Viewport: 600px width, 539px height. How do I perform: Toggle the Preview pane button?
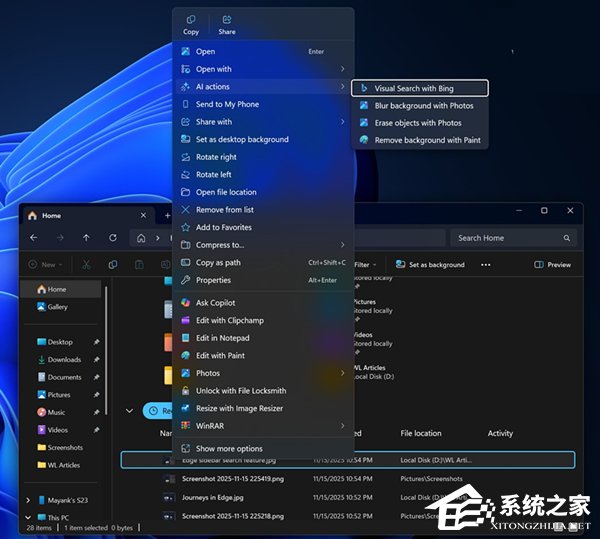(x=553, y=265)
